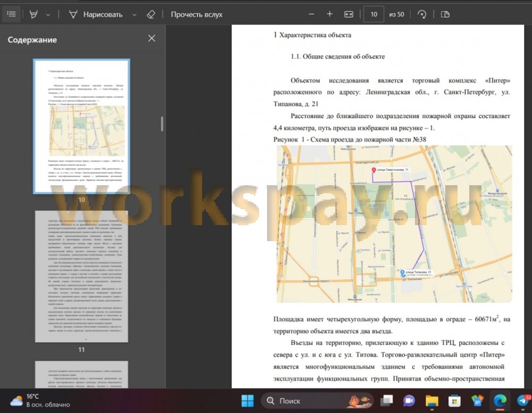Select the page 10 thumbnail
532x413 pixels.
click(x=81, y=126)
